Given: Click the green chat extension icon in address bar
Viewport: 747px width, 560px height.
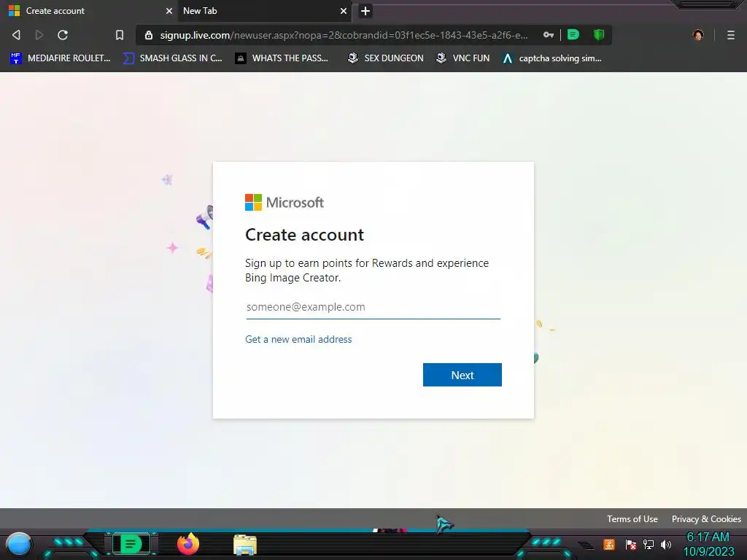Looking at the screenshot, I should (573, 35).
